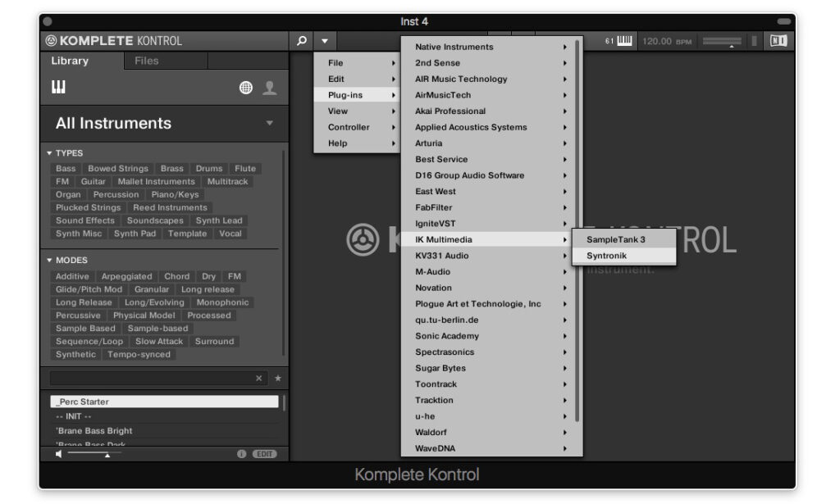Switch to the Files tab
Screen dimensions: 840x504
tap(147, 61)
